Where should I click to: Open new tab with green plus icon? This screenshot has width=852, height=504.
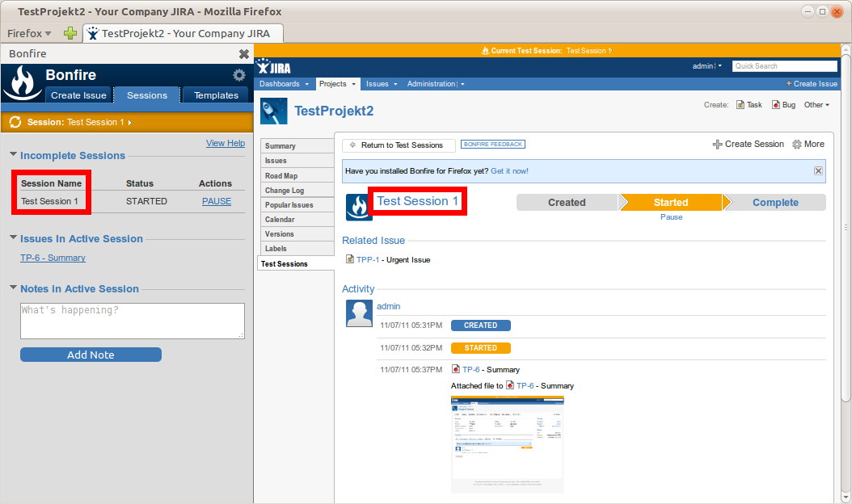[70, 33]
